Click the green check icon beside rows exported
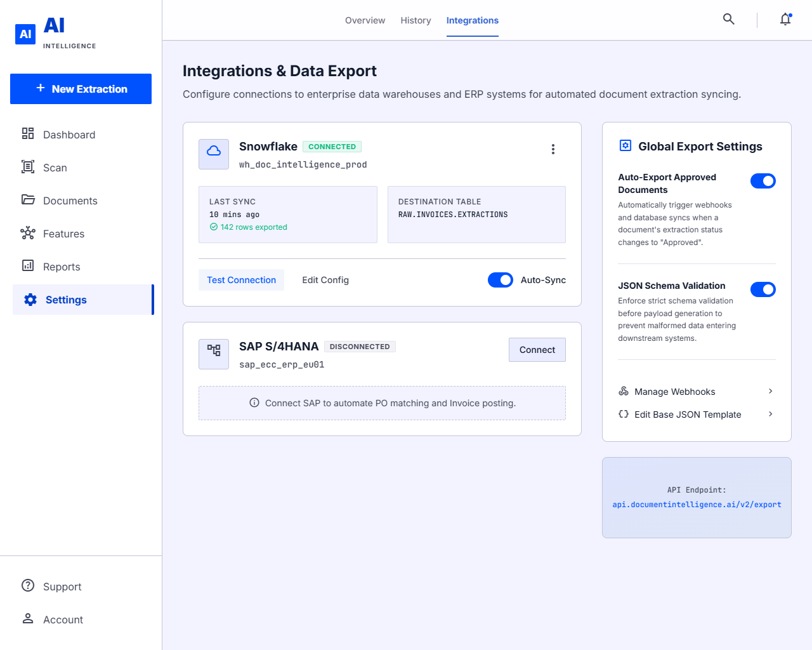 pos(214,227)
